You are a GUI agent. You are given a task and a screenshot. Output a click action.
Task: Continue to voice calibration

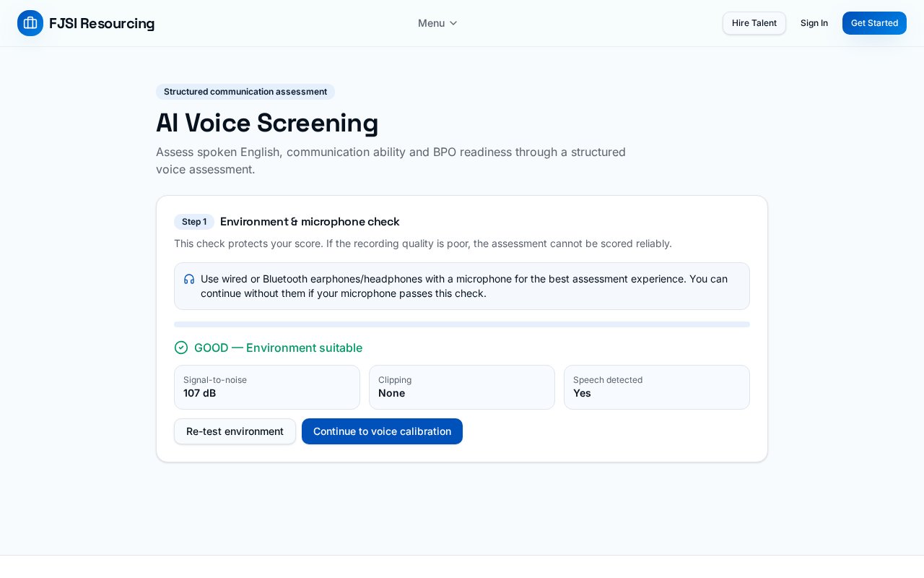click(x=382, y=431)
